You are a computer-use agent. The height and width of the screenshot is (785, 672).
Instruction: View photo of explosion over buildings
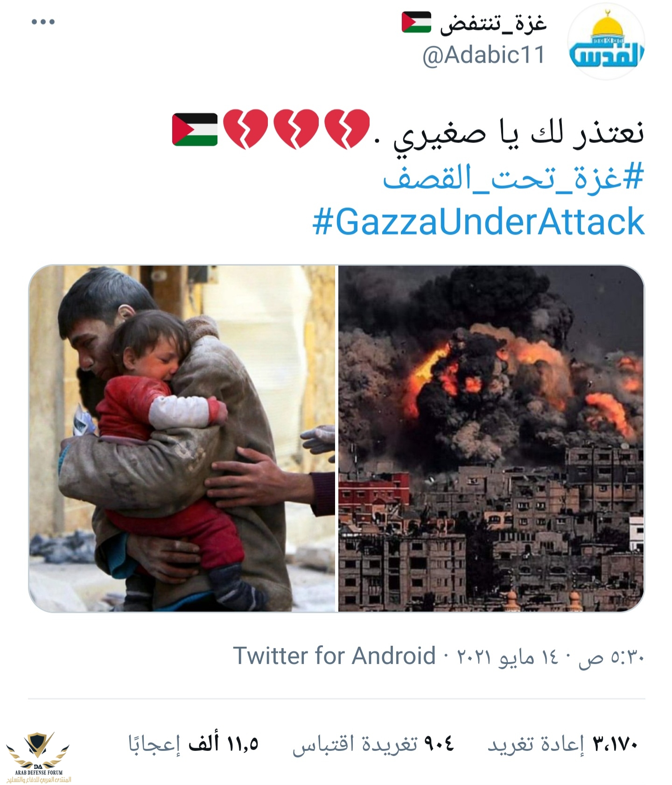[491, 438]
